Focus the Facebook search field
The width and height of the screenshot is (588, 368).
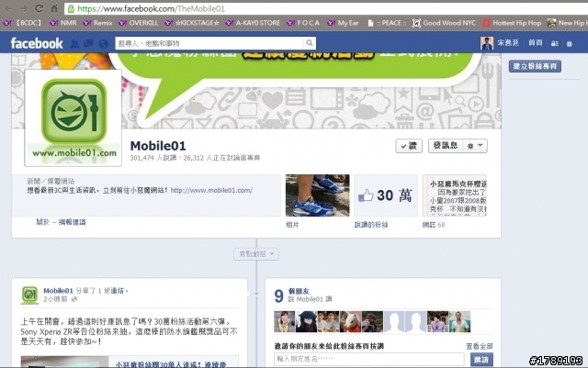[x=209, y=43]
